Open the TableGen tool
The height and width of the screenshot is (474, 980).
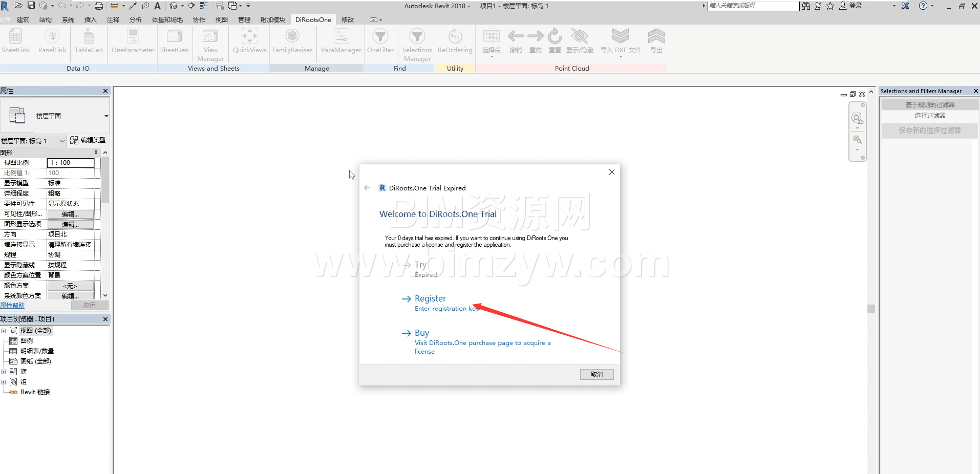[89, 41]
